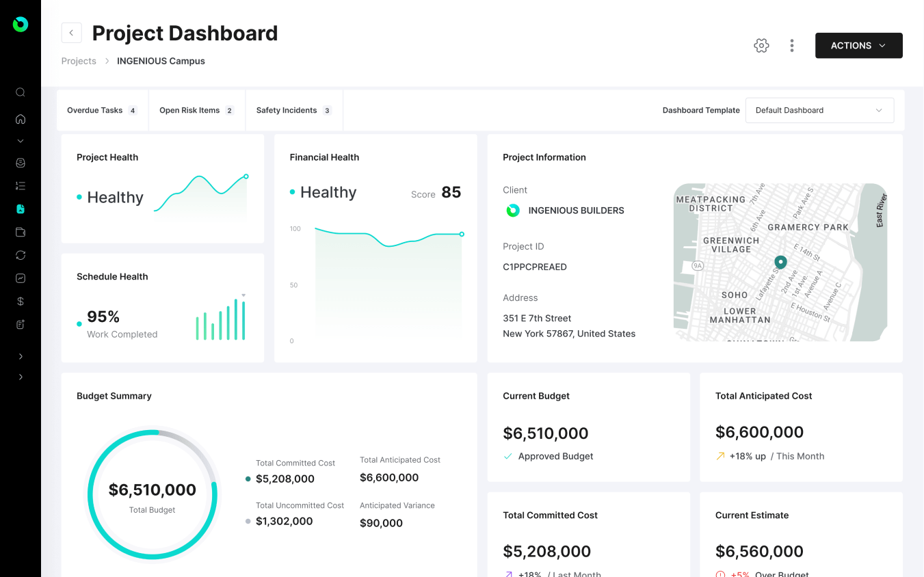This screenshot has width=924, height=577.
Task: Click the Projects breadcrumb link
Action: coord(78,61)
